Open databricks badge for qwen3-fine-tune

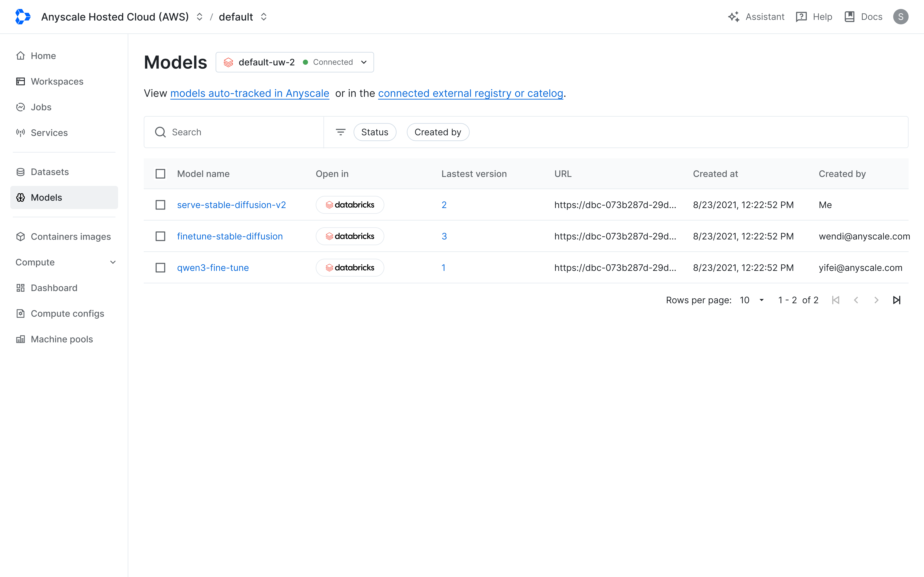pyautogui.click(x=349, y=268)
